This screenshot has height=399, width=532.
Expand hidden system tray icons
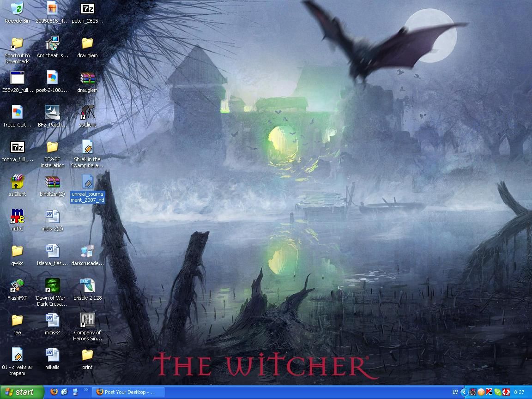point(464,392)
